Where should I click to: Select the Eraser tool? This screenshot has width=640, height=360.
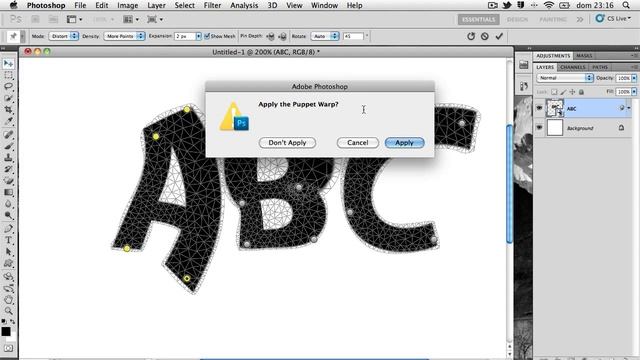(x=8, y=180)
